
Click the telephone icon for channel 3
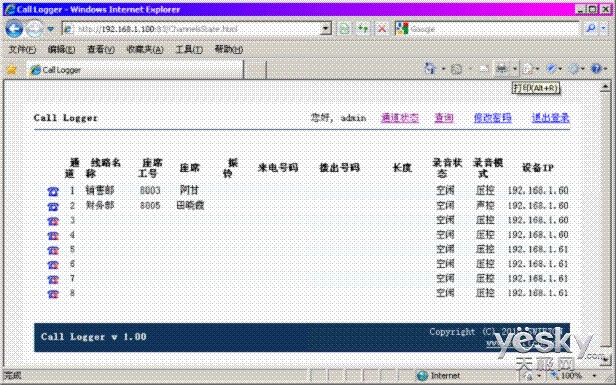pyautogui.click(x=53, y=221)
